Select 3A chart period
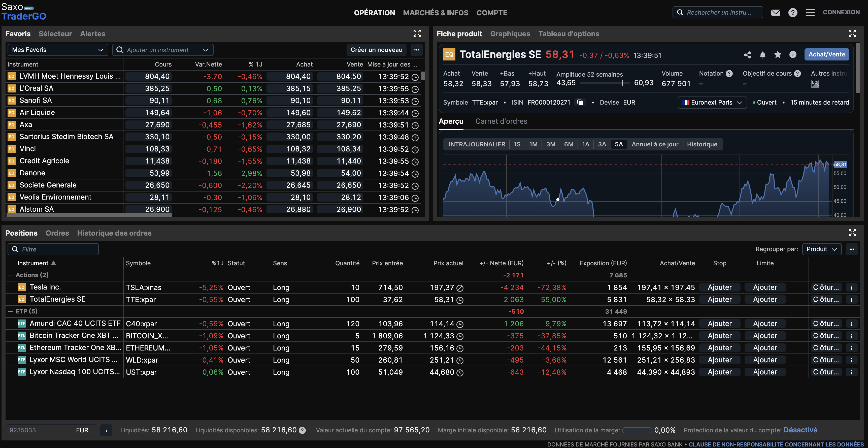 click(x=602, y=144)
